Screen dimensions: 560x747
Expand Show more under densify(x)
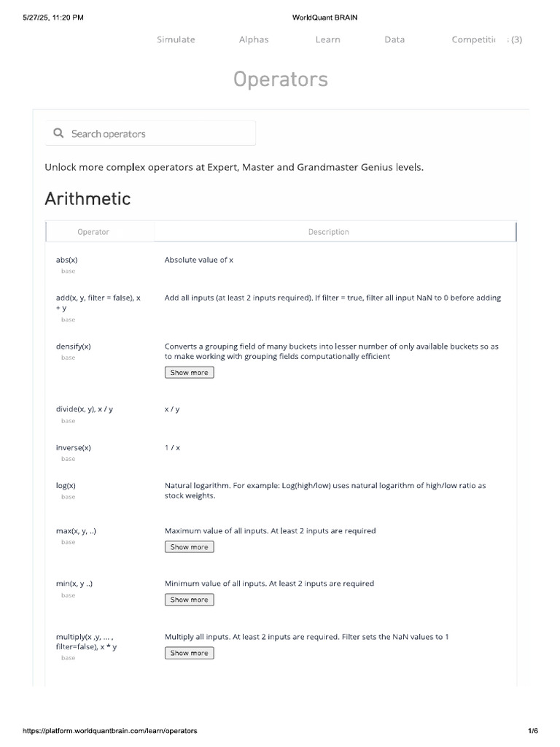(x=189, y=373)
